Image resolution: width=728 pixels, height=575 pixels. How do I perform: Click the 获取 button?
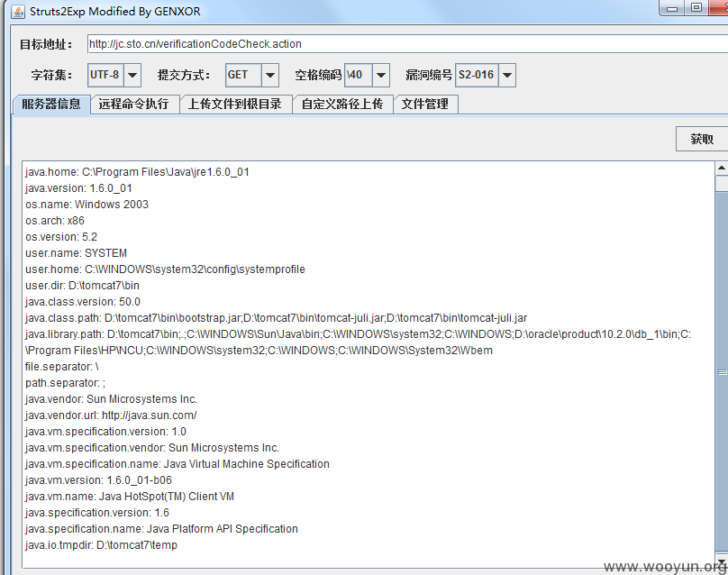tap(702, 139)
